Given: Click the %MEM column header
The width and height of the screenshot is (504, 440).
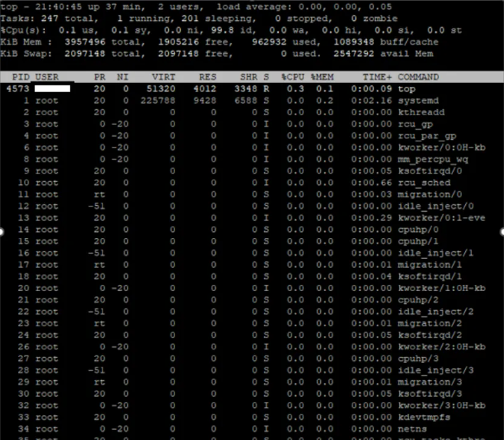Looking at the screenshot, I should (322, 77).
